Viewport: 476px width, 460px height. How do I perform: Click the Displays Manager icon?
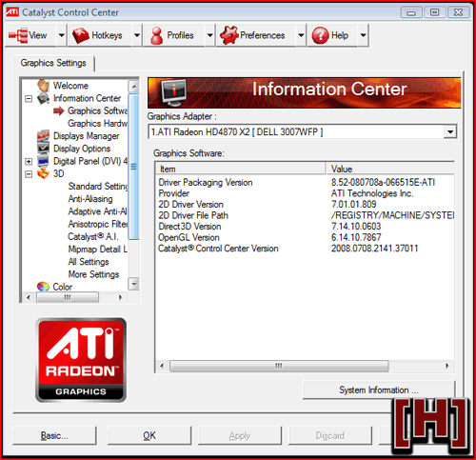[43, 136]
